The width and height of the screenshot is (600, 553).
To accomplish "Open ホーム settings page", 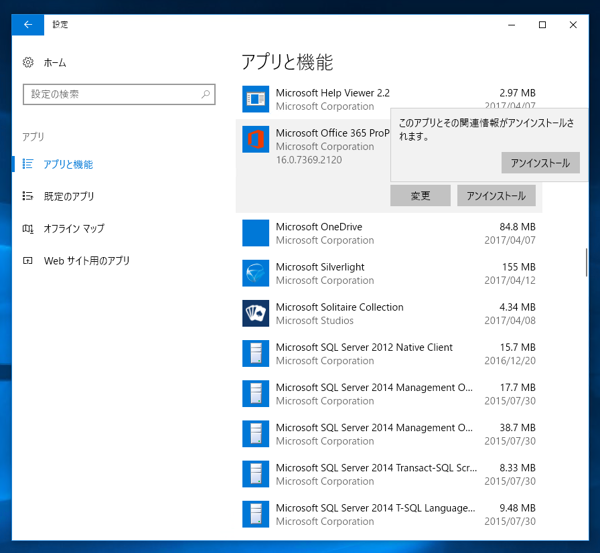I will [55, 62].
